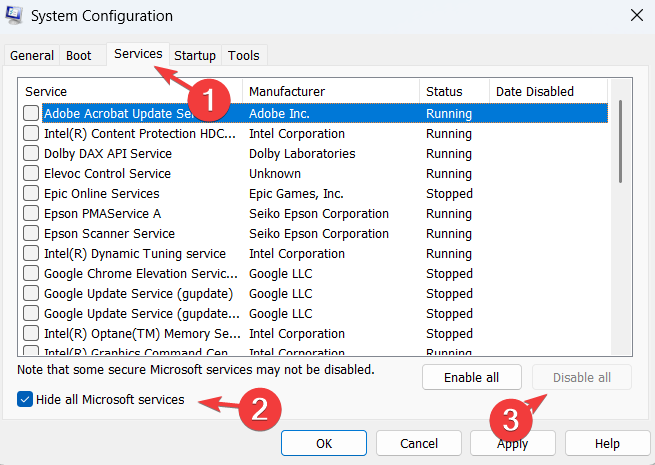The width and height of the screenshot is (655, 465).
Task: Check Elevoc Control Service checkbox
Action: (x=31, y=174)
